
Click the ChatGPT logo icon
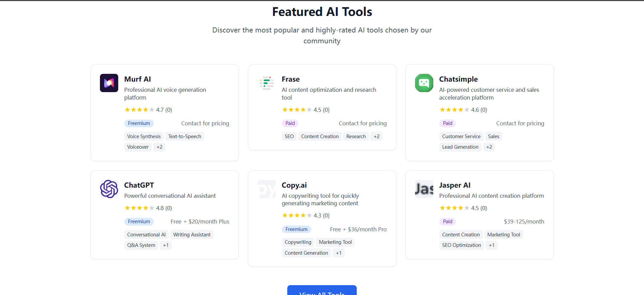[109, 189]
